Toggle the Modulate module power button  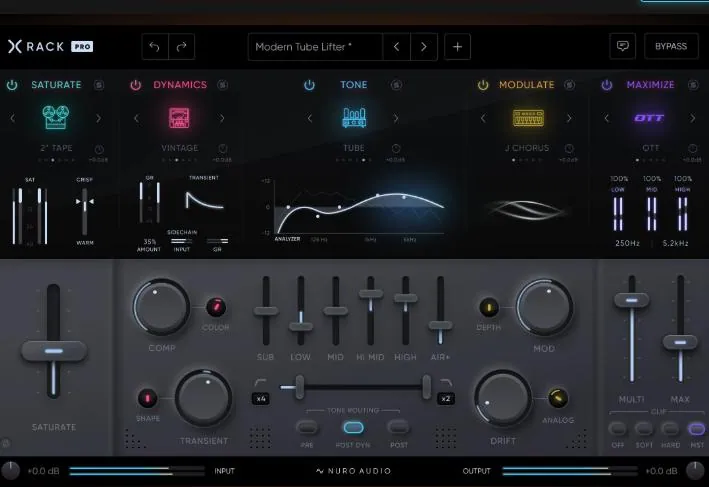tap(483, 85)
